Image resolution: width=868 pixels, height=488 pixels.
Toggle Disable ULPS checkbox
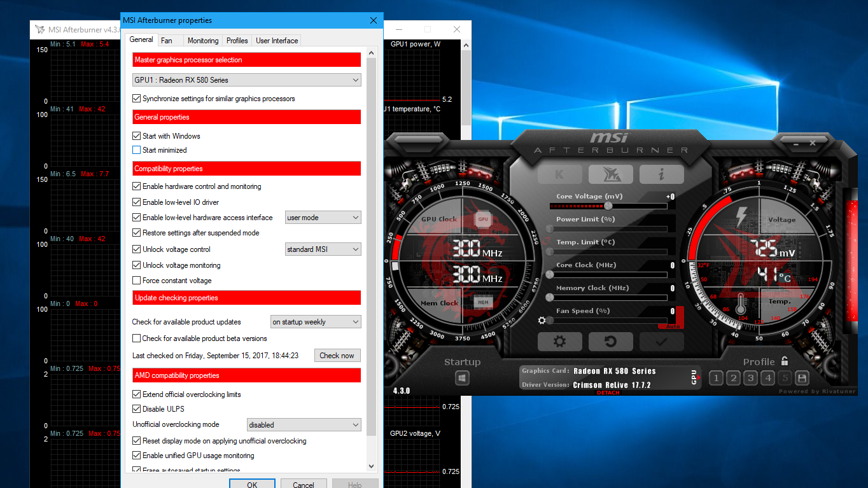coord(136,409)
